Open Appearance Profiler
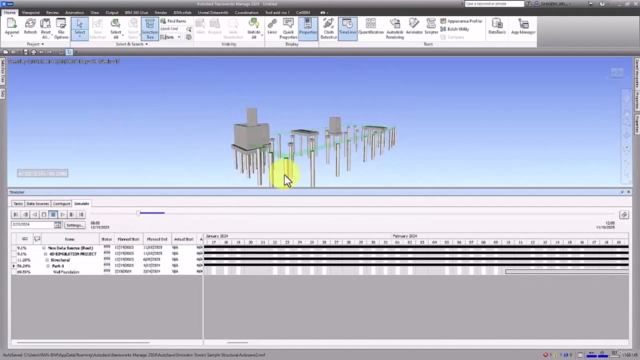Screen dimensions: 640x360 (461, 21)
